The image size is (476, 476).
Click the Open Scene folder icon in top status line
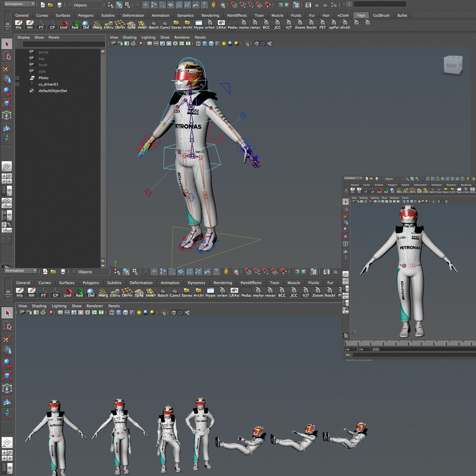(x=50, y=5)
